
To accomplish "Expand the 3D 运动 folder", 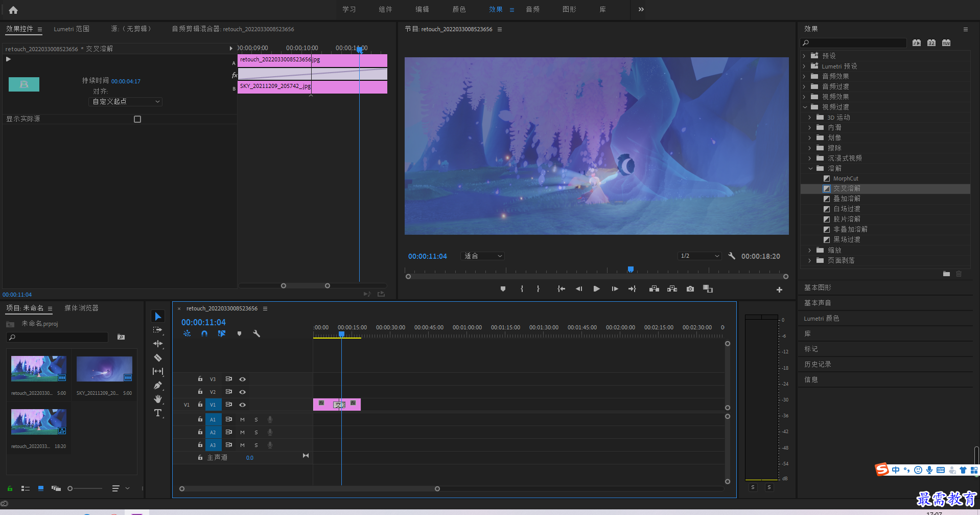I will point(810,117).
